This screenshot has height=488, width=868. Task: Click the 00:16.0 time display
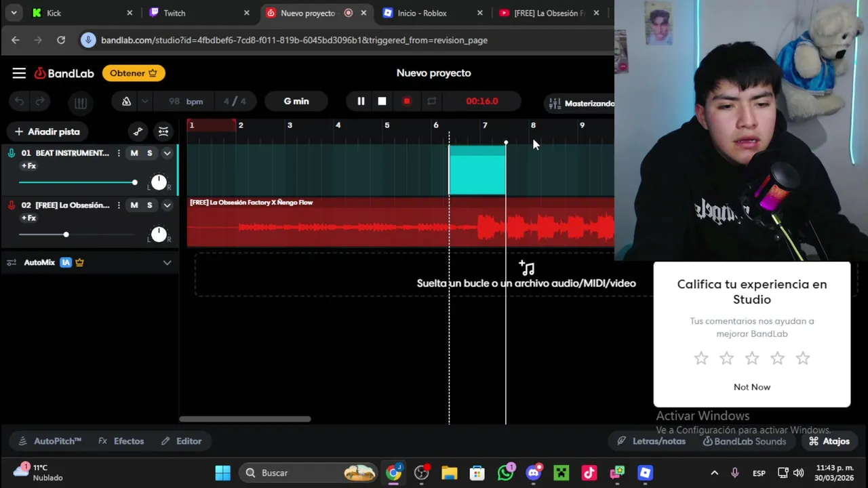482,102
